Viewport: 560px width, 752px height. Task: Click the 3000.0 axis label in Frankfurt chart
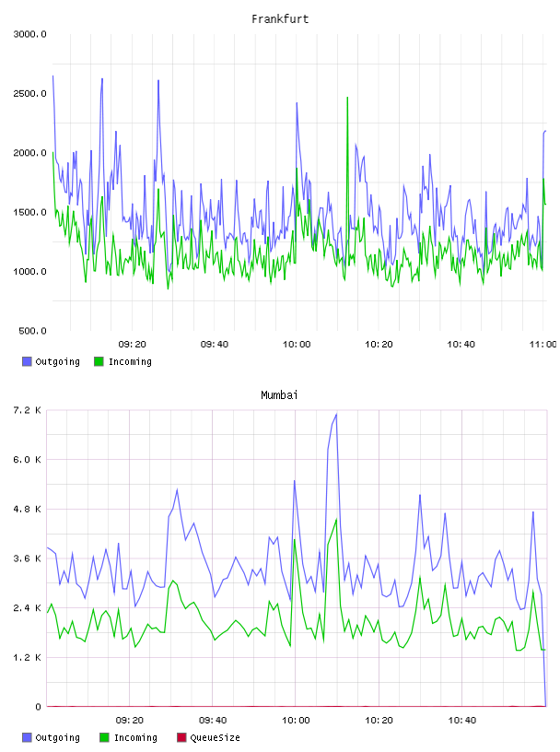29,34
